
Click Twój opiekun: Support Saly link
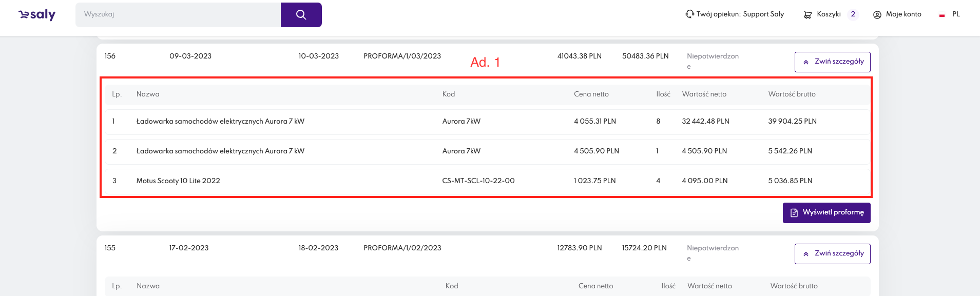[740, 14]
